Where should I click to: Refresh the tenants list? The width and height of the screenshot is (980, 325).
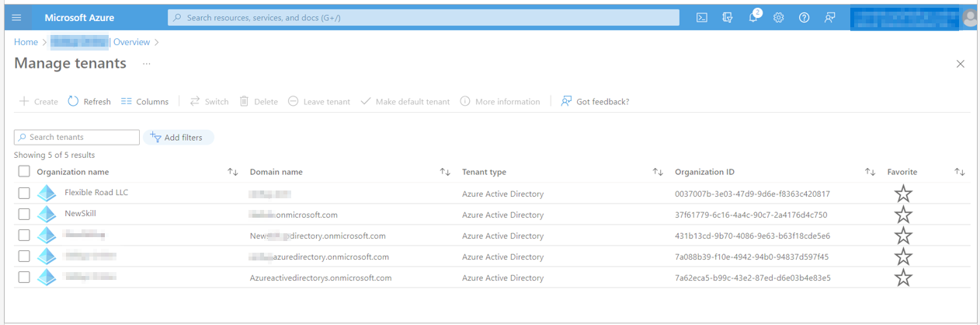point(89,101)
